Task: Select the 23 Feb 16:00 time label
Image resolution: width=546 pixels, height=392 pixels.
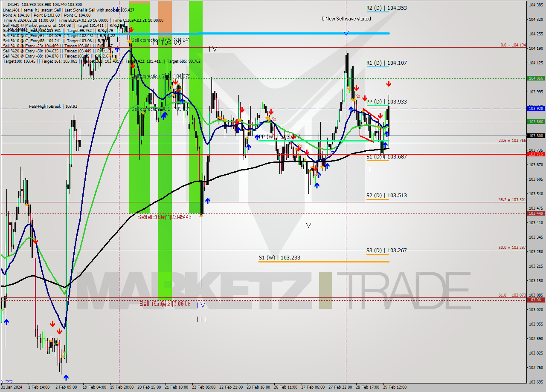Action: tap(258, 388)
